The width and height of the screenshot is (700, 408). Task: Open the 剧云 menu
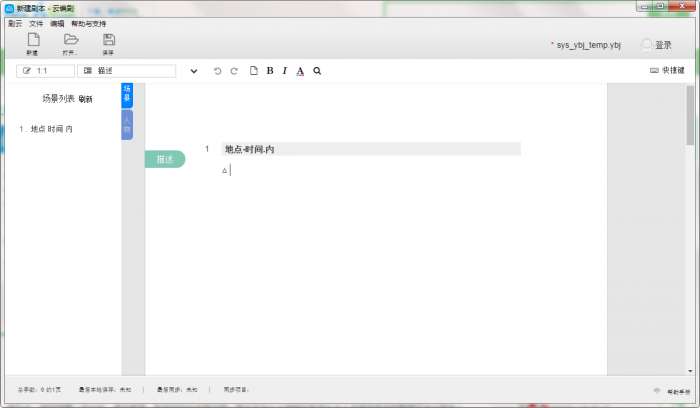click(15, 24)
